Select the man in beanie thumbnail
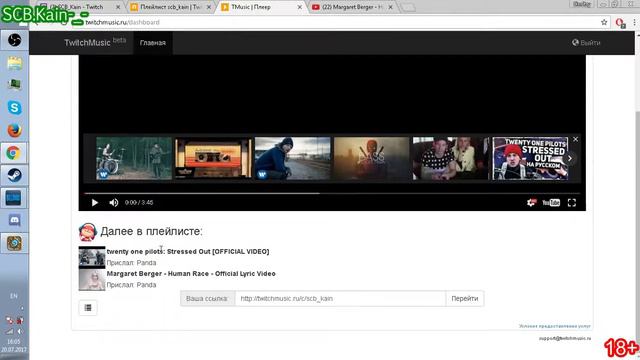The height and width of the screenshot is (360, 640). click(x=292, y=158)
